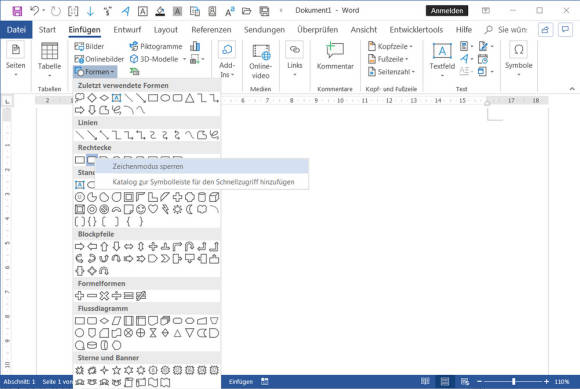Click the Einfügen status bar entry

[x=241, y=382]
